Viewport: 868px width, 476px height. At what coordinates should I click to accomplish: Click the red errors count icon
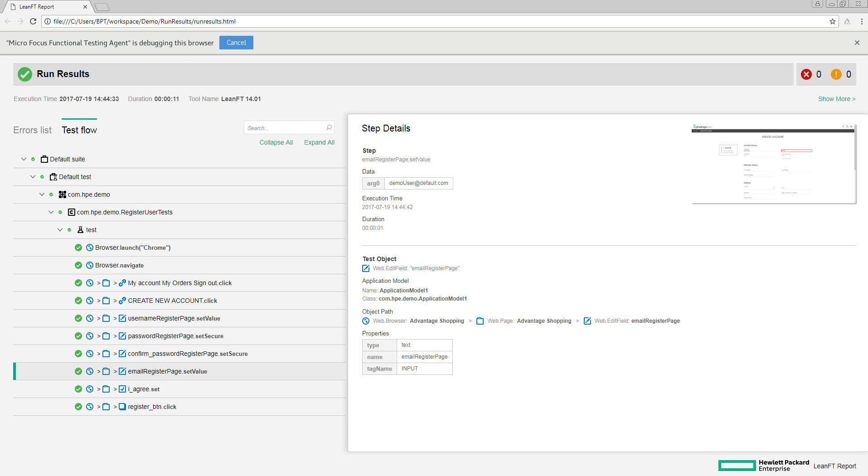click(x=806, y=74)
